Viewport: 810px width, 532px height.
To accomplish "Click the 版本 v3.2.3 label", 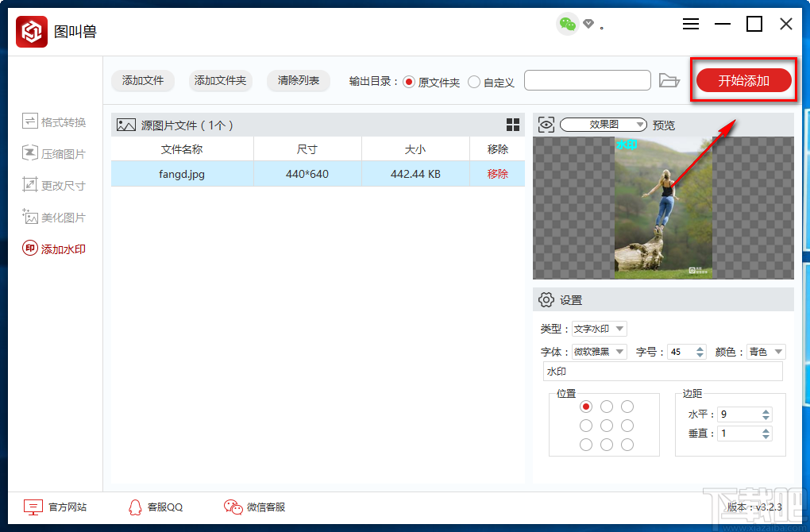I will pos(754,507).
